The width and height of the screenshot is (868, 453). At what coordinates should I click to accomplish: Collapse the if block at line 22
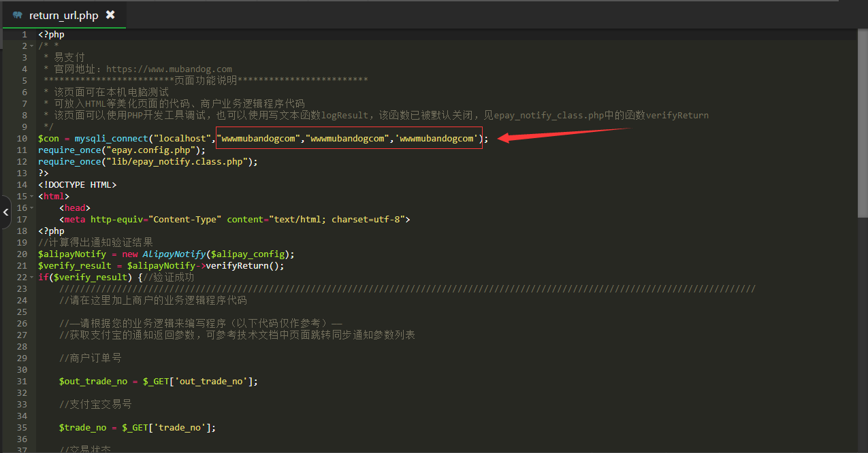tap(32, 278)
